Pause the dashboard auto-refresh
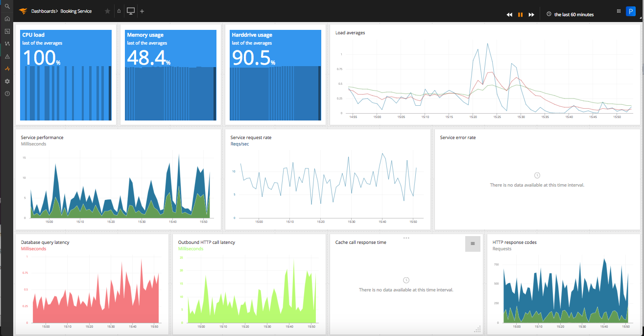 pyautogui.click(x=520, y=14)
